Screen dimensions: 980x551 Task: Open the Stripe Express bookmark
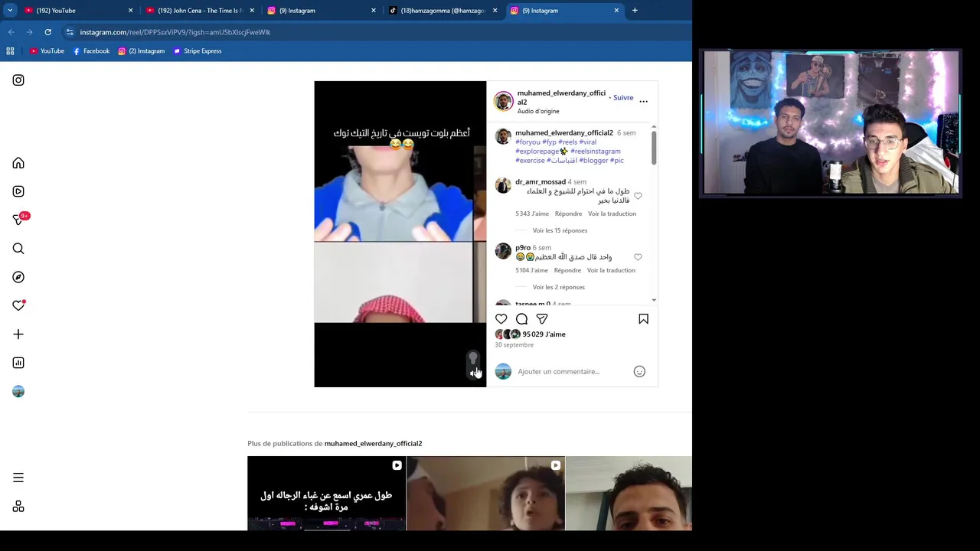tap(198, 51)
